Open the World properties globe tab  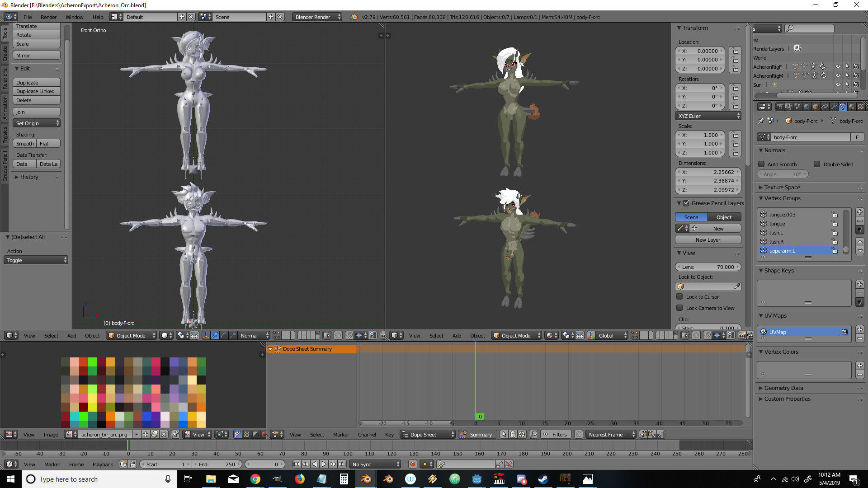[x=807, y=107]
